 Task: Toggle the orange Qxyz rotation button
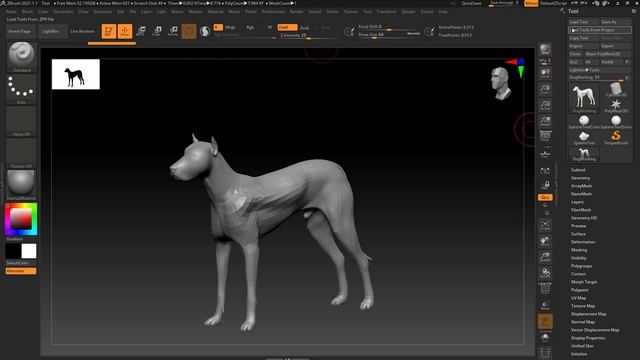[545, 197]
